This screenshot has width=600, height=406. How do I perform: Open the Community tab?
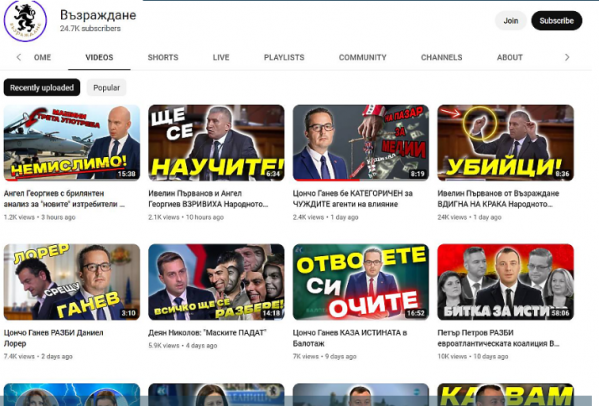click(x=362, y=58)
